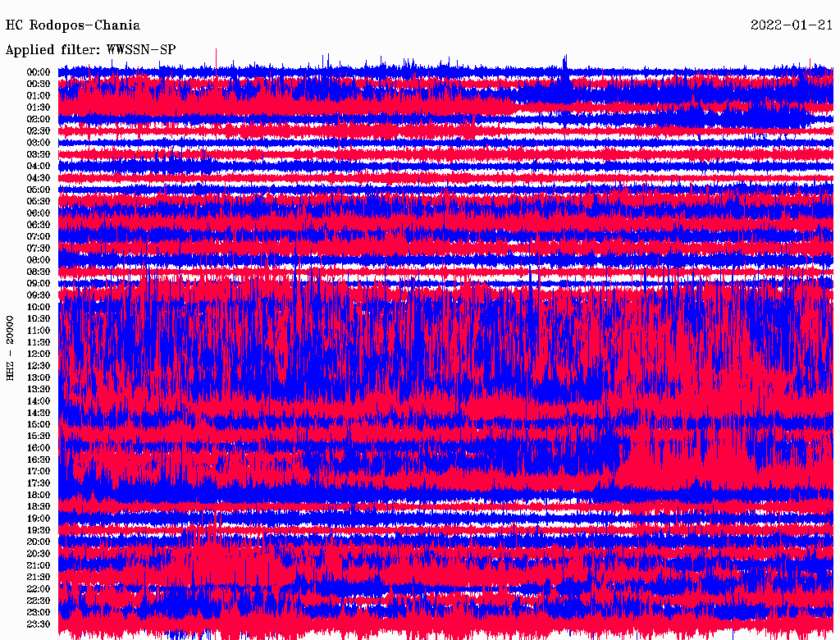Select the 00:00 time row label
The image size is (840, 640).
click(39, 72)
